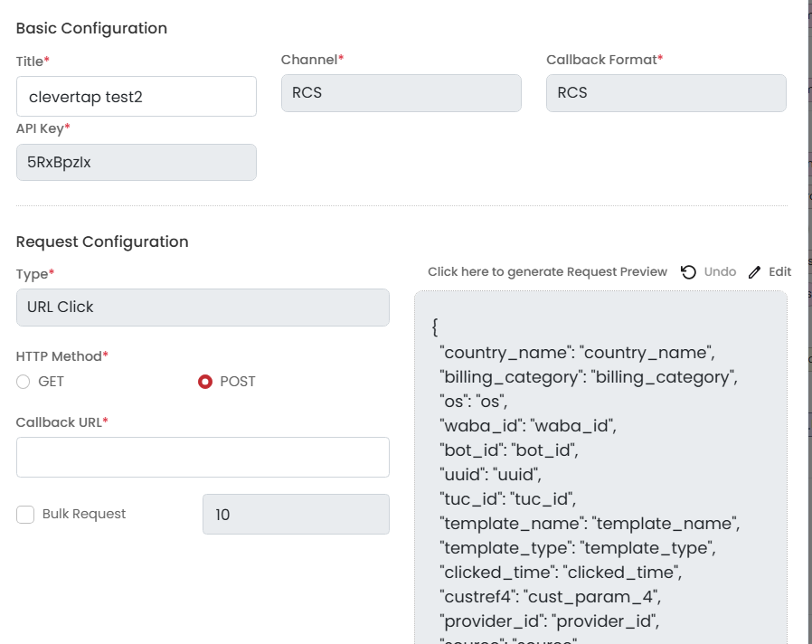
Task: Click 'Click here to generate Request Preview'
Action: pyautogui.click(x=547, y=272)
